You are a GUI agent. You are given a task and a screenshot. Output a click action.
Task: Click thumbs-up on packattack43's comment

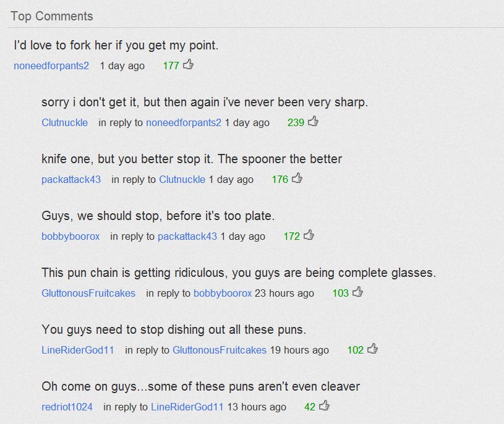click(297, 178)
